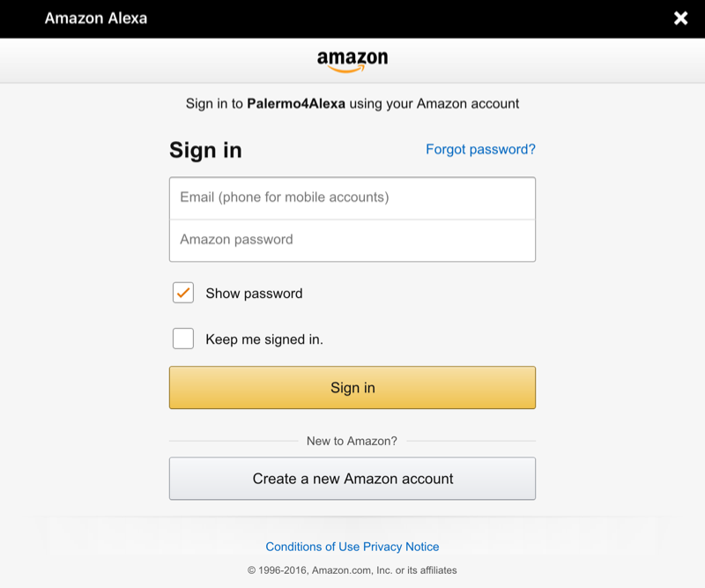Click the phrase using your Amazon account

click(x=434, y=104)
